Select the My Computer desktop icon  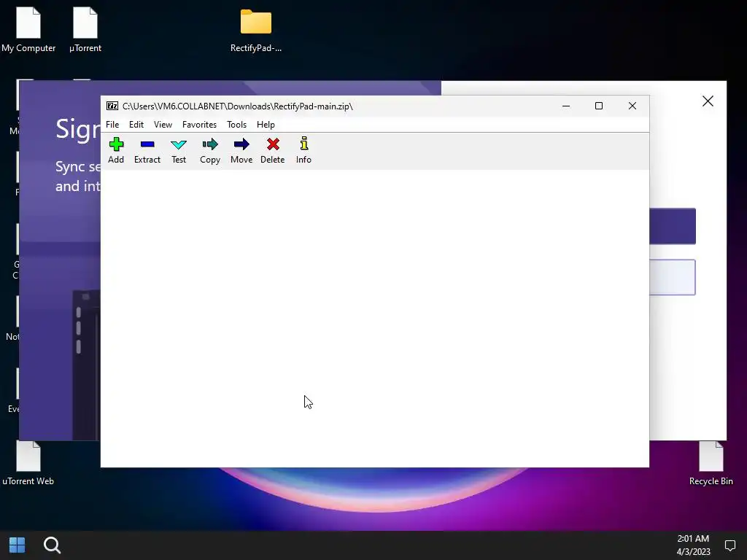click(28, 29)
